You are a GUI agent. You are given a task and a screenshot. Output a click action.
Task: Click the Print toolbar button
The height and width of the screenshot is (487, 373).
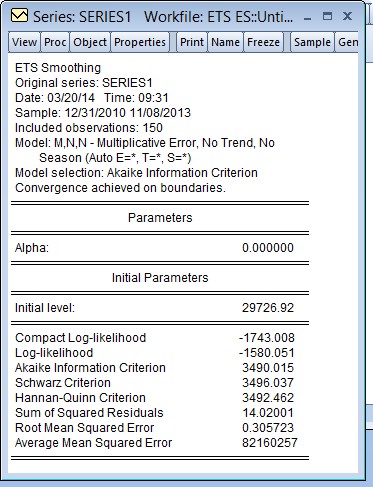192,42
